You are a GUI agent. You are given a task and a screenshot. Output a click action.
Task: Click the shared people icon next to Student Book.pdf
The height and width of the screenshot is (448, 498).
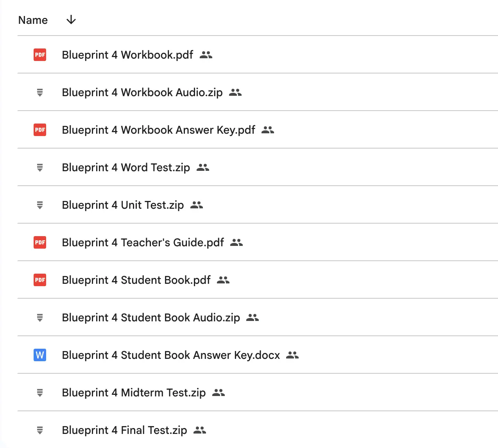223,280
